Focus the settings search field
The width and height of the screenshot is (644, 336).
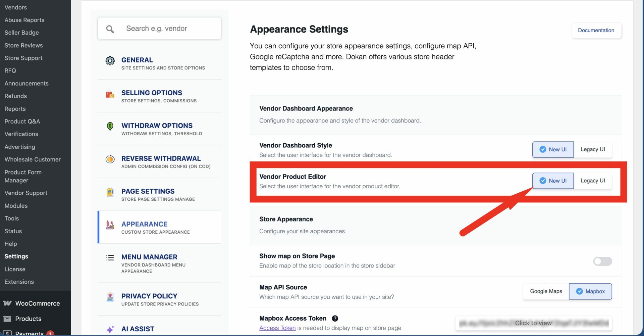159,29
